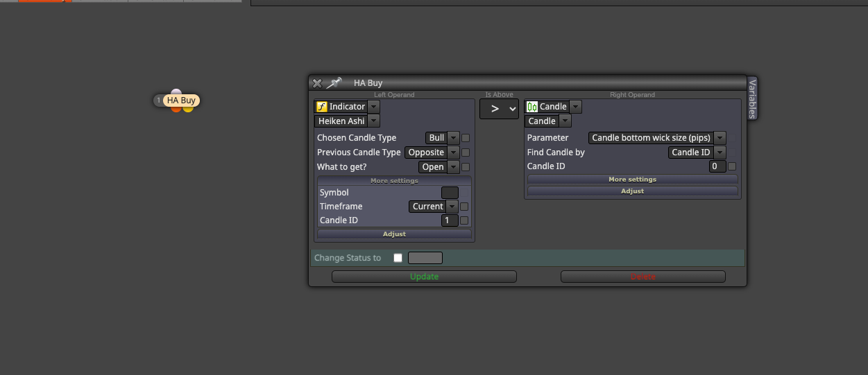
Task: Click the yellow Indicator function icon
Action: [x=321, y=107]
